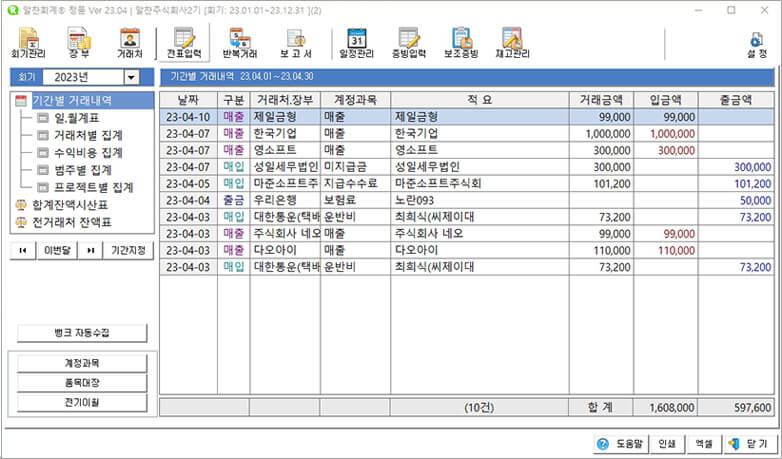
Task: Open 재고관리 toolbar icon
Action: pyautogui.click(x=512, y=43)
